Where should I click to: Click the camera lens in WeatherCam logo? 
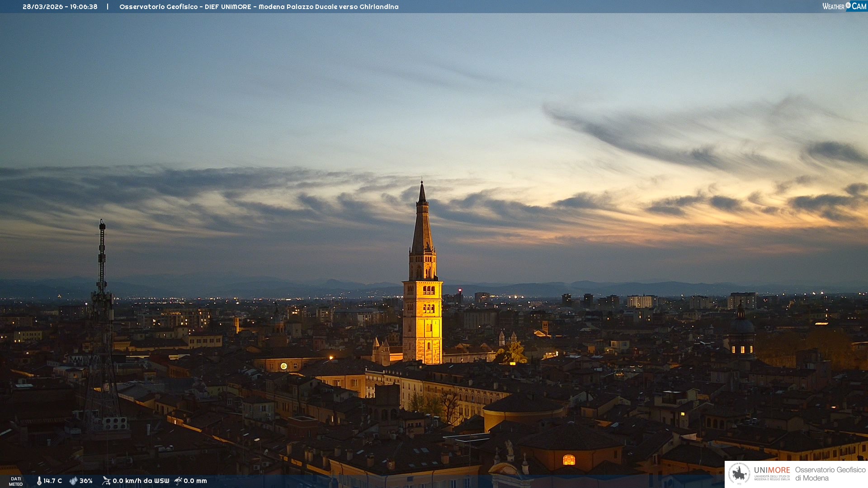click(x=848, y=5)
